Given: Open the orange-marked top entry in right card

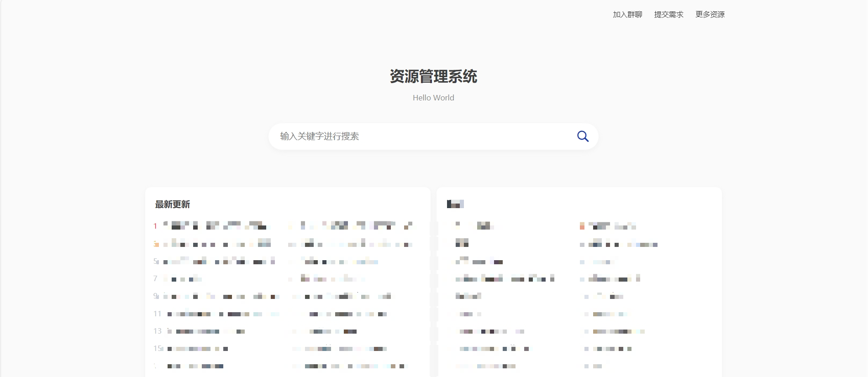Looking at the screenshot, I should (607, 226).
